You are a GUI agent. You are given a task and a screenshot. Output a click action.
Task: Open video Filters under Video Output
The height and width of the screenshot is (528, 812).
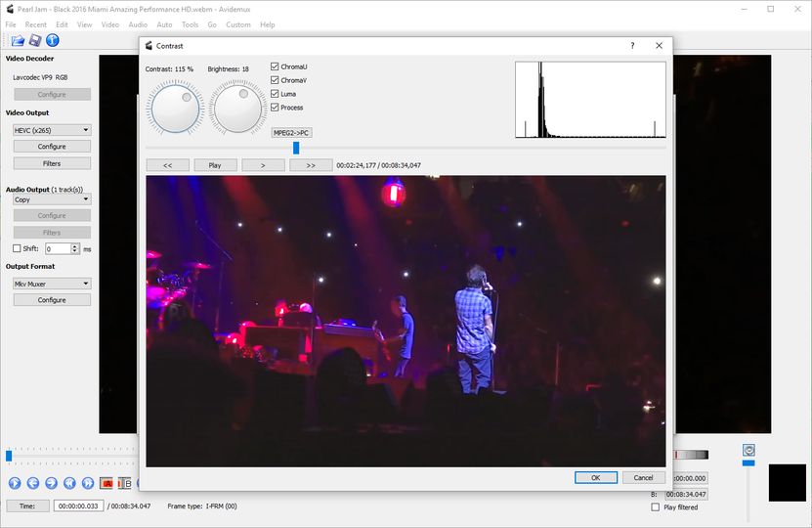tap(52, 163)
